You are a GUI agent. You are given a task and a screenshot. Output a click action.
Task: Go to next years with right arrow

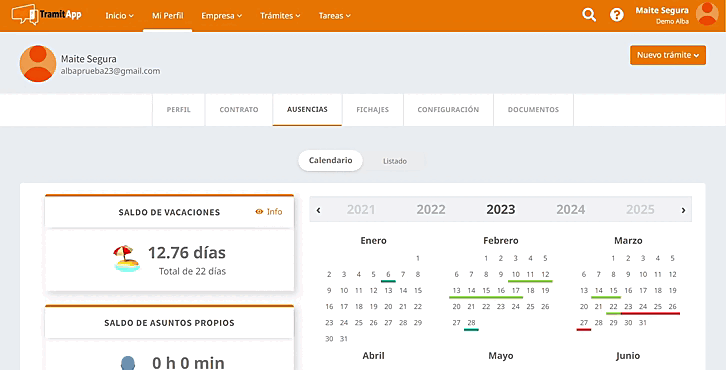(x=683, y=210)
